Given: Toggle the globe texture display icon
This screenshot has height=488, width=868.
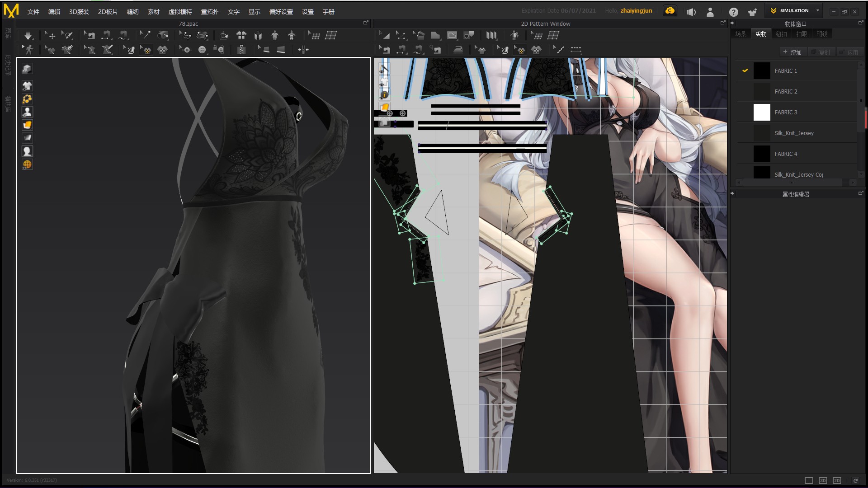Looking at the screenshot, I should click(x=27, y=164).
